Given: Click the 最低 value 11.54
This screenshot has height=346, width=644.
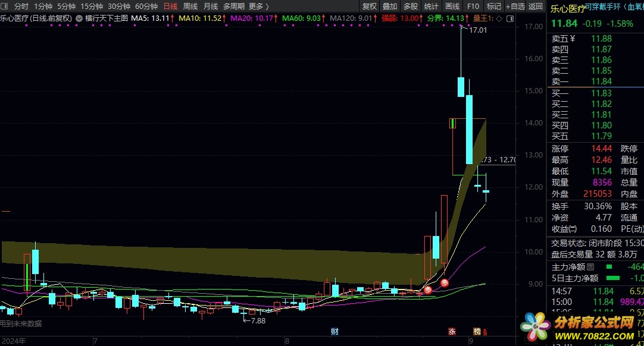Looking at the screenshot, I should pos(601,171).
